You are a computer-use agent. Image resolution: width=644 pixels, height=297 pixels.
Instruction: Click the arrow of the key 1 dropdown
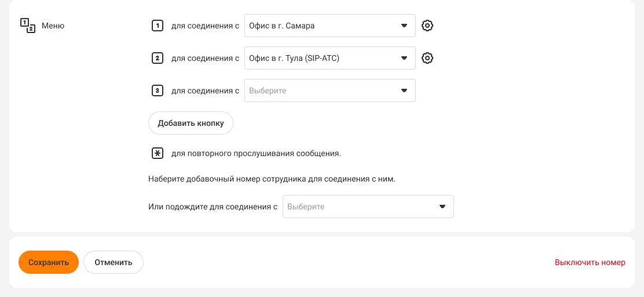tap(404, 26)
